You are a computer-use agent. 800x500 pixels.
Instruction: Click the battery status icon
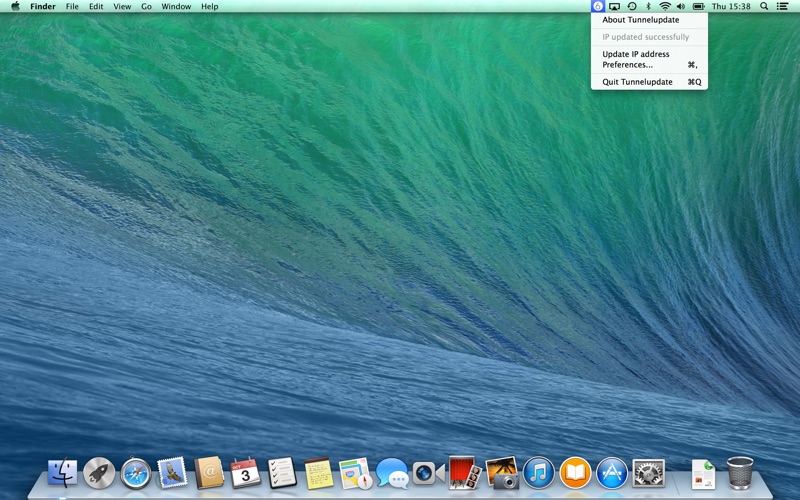[x=698, y=6]
